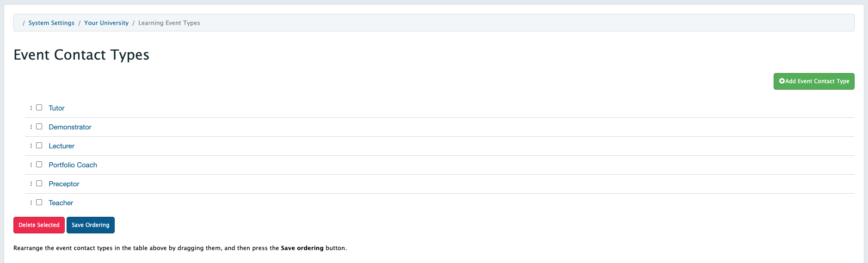Open System Settings breadcrumb link

tap(51, 23)
